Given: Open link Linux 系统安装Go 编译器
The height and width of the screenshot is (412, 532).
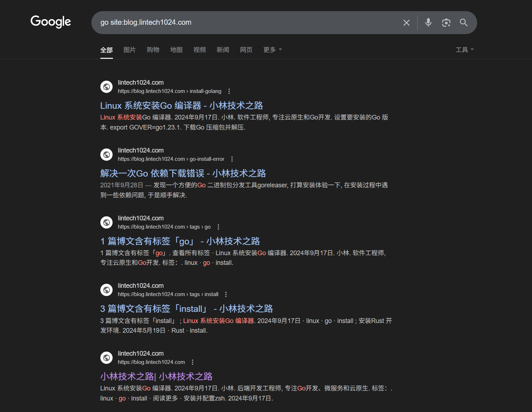Looking at the screenshot, I should pyautogui.click(x=181, y=106).
